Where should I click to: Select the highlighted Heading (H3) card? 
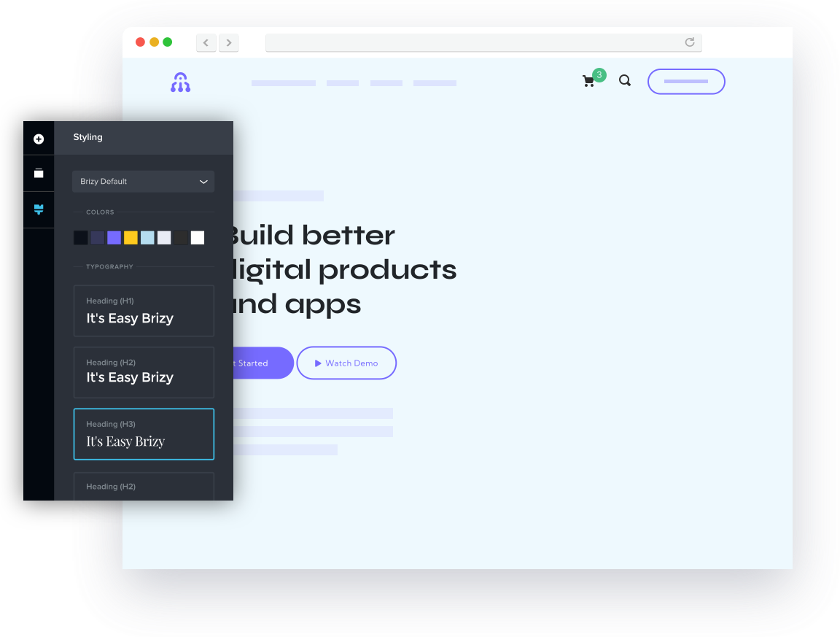point(144,434)
